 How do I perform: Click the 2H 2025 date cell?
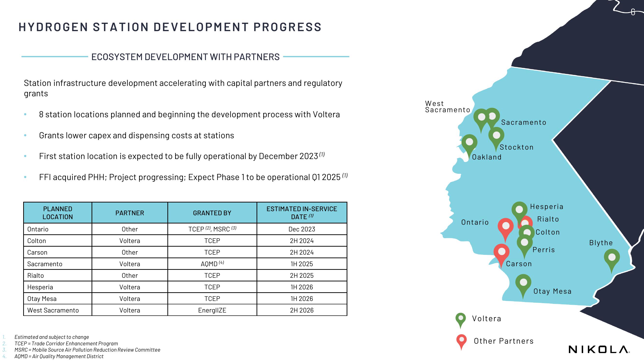point(302,276)
